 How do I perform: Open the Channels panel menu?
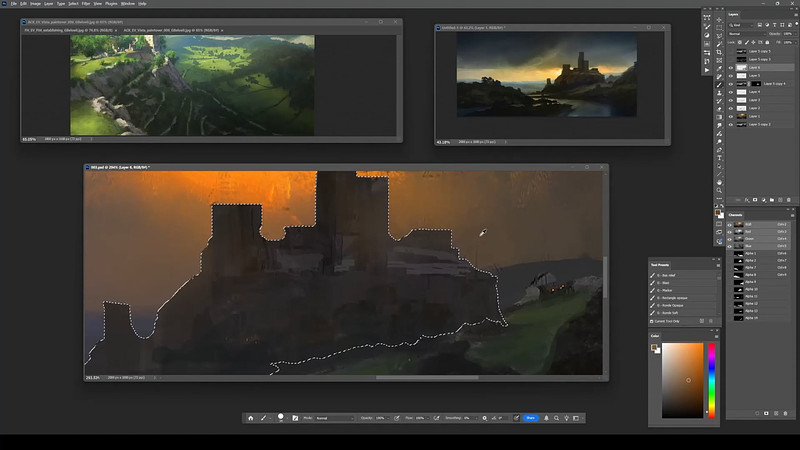[793, 215]
